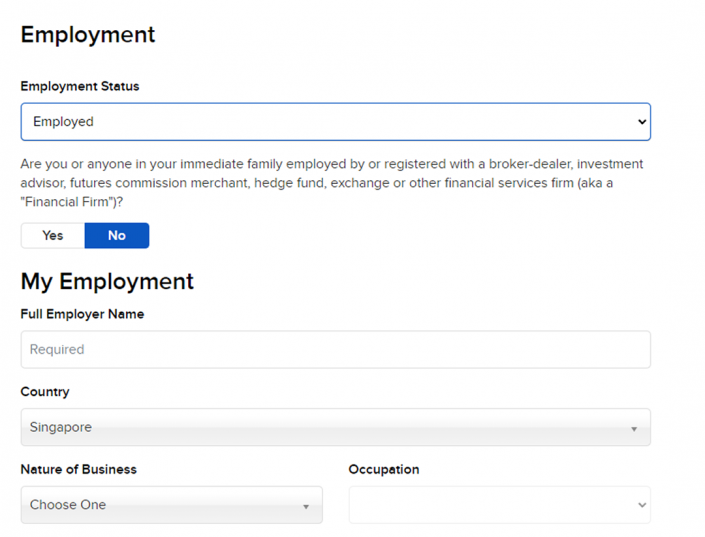Click the My Employment heading

click(107, 281)
